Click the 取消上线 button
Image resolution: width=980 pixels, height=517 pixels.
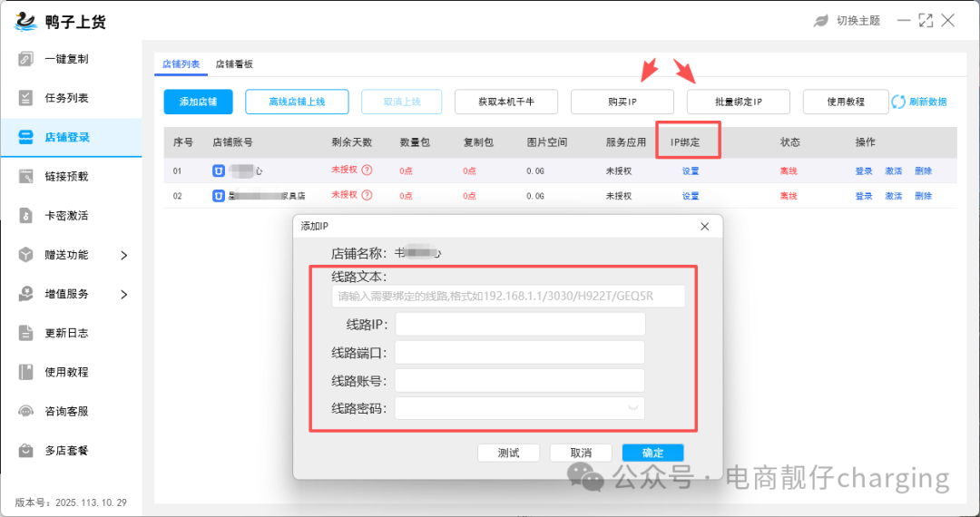[x=402, y=102]
